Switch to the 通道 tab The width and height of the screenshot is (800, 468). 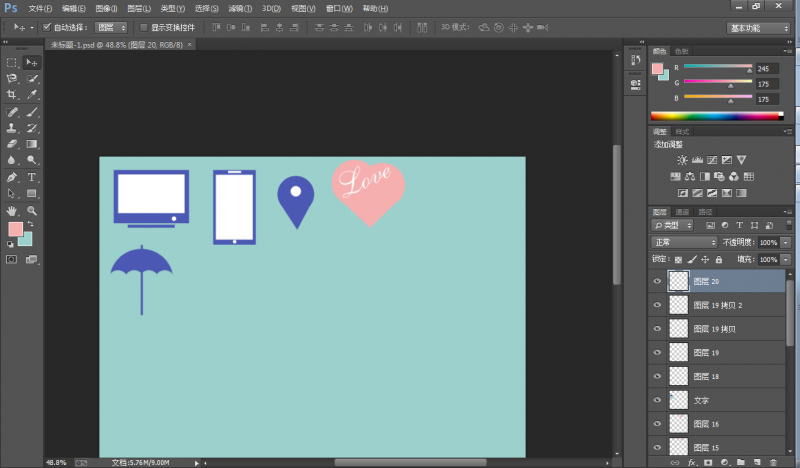[x=682, y=212]
